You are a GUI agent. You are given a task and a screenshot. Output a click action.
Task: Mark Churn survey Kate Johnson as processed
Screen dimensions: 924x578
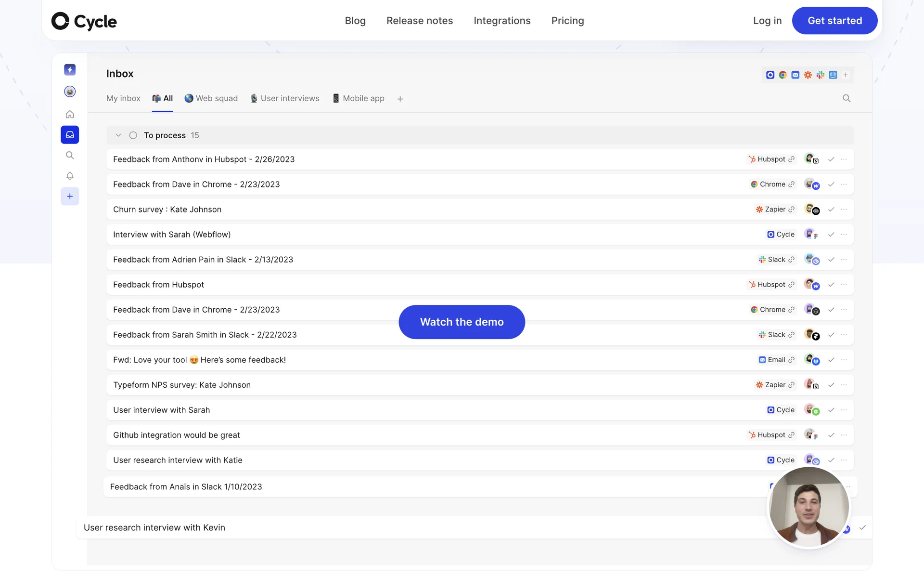click(831, 210)
